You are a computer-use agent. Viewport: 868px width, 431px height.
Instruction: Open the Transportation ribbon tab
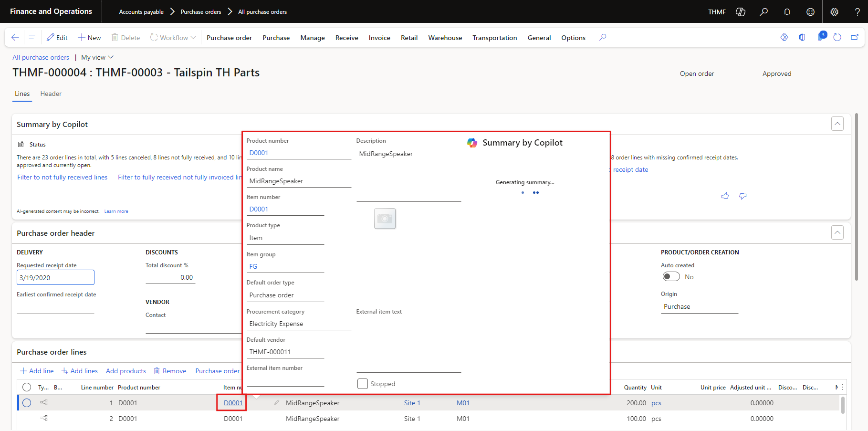[x=494, y=38]
